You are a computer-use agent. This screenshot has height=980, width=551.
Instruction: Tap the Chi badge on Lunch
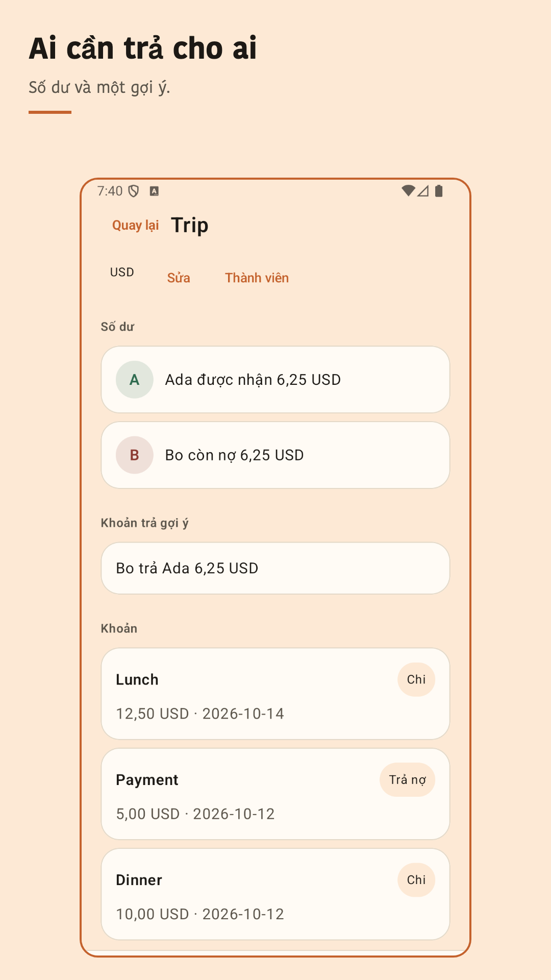416,679
